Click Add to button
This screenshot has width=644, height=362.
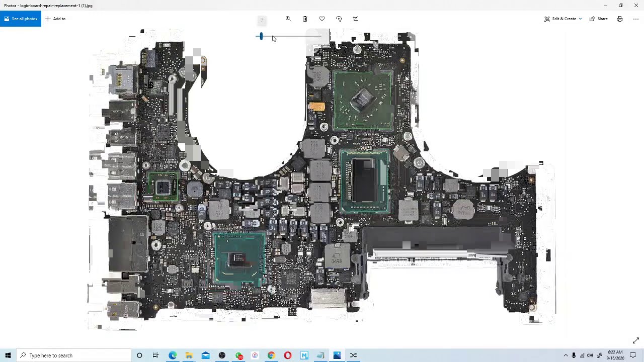pos(55,19)
